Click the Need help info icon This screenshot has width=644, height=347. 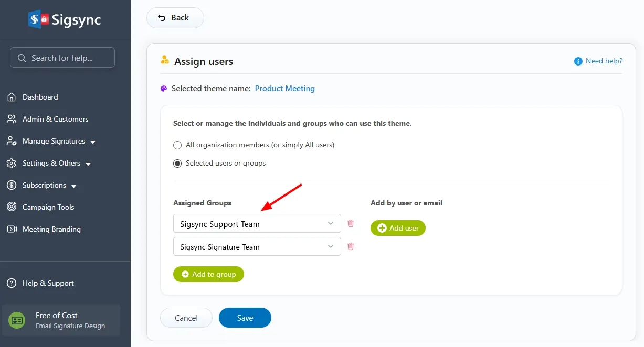[x=578, y=61]
